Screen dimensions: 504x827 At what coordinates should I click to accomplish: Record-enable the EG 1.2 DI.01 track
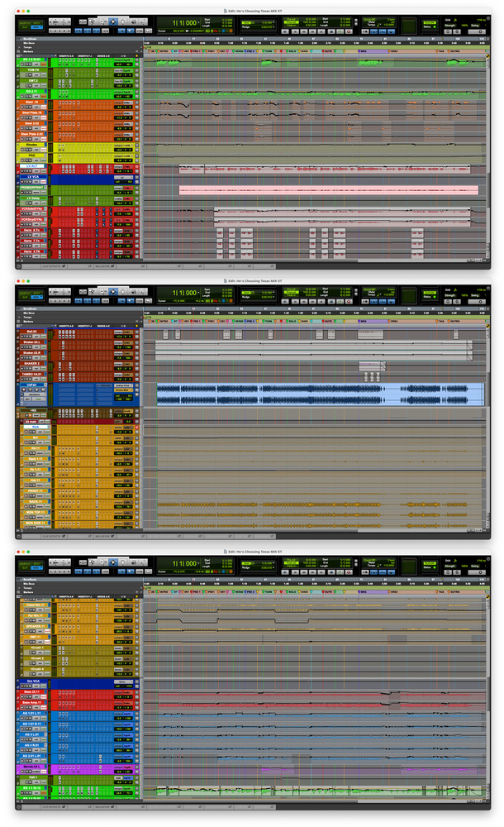[22, 65]
